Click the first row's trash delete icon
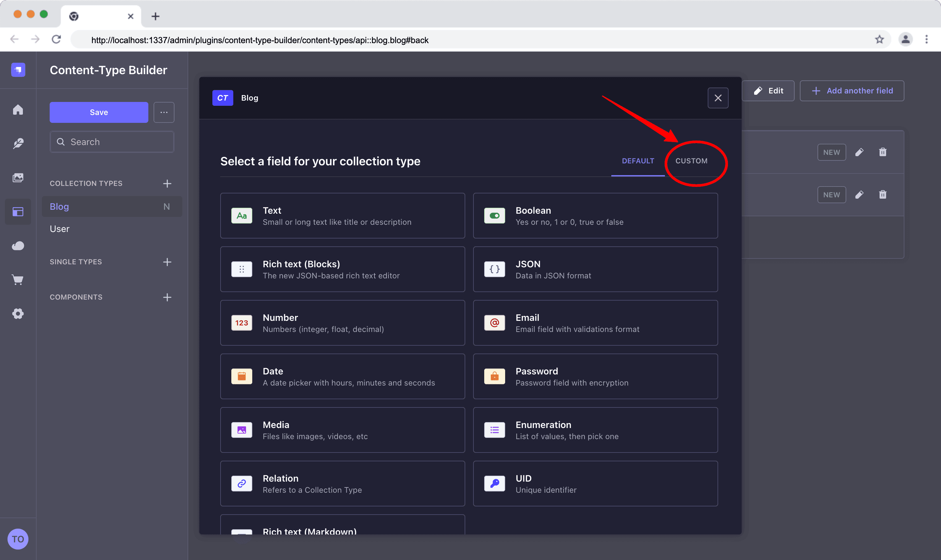 pos(883,152)
